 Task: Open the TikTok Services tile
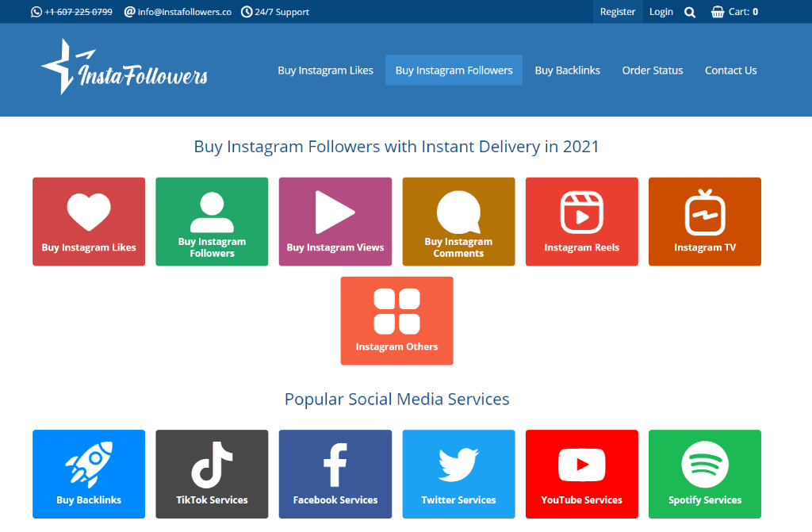pos(212,474)
